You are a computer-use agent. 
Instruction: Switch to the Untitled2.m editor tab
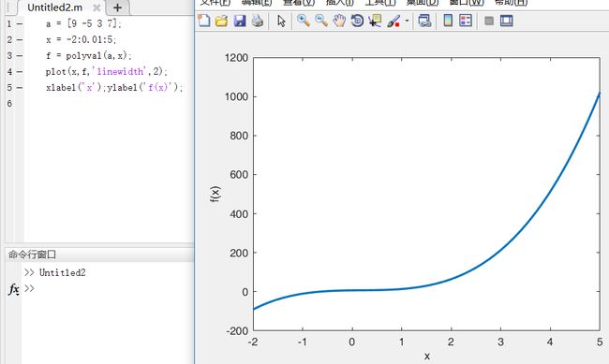[x=54, y=7]
